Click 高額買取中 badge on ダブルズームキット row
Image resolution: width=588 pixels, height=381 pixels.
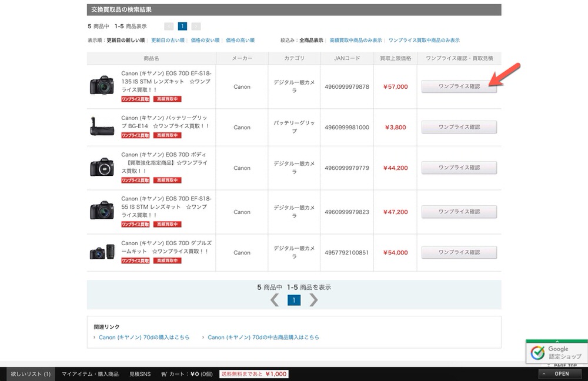point(167,260)
